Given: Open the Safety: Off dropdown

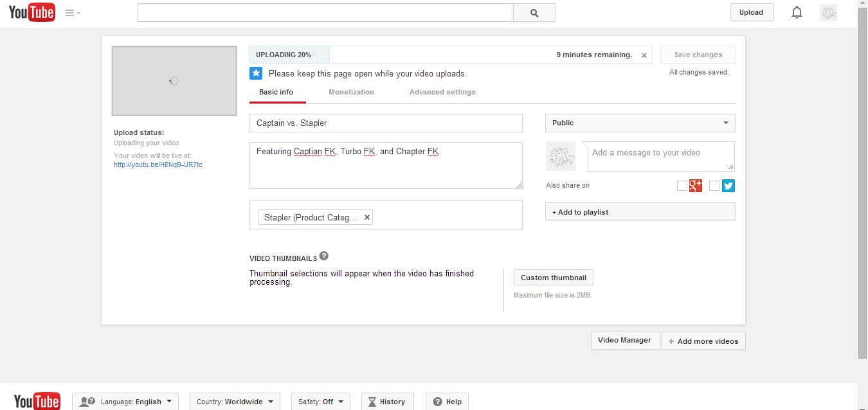Looking at the screenshot, I should tap(320, 402).
